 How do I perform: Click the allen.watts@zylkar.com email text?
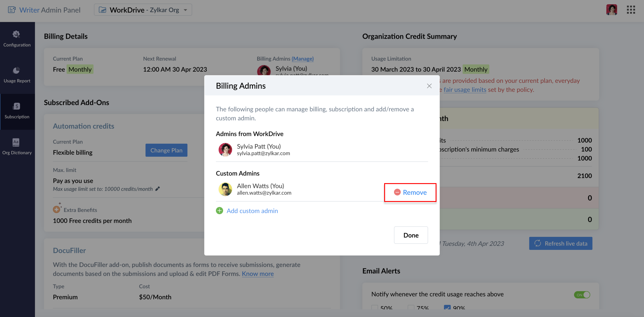point(264,193)
